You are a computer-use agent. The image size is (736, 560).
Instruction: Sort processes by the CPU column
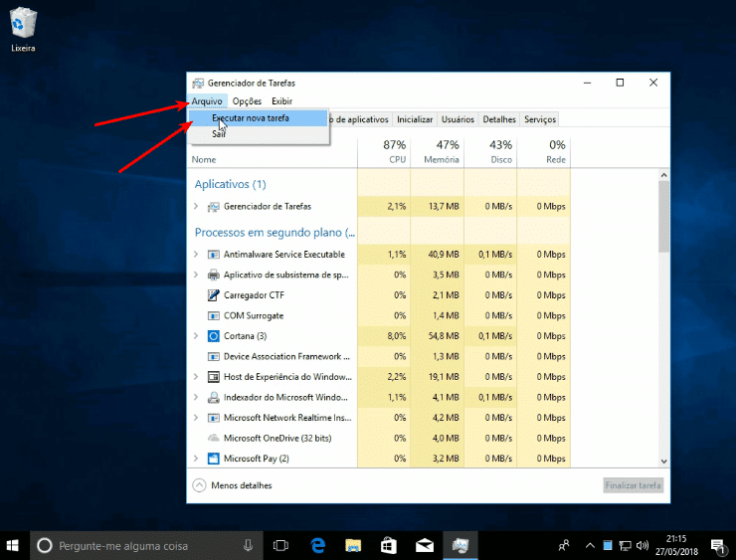pyautogui.click(x=384, y=152)
